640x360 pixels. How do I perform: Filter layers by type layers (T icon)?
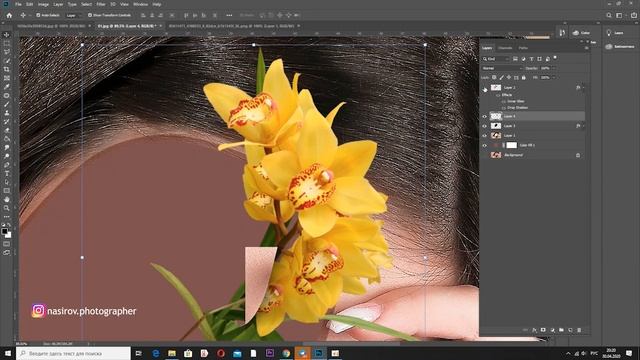coord(531,59)
